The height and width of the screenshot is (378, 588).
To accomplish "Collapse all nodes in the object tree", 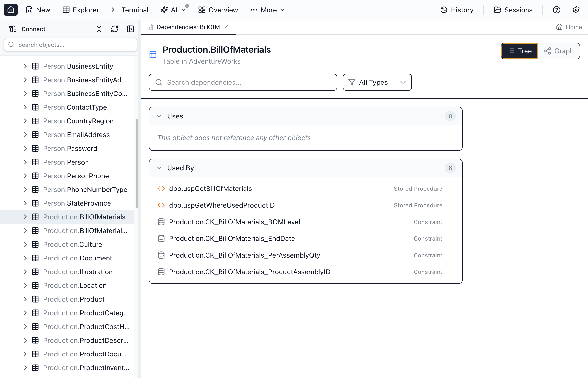I will (99, 29).
